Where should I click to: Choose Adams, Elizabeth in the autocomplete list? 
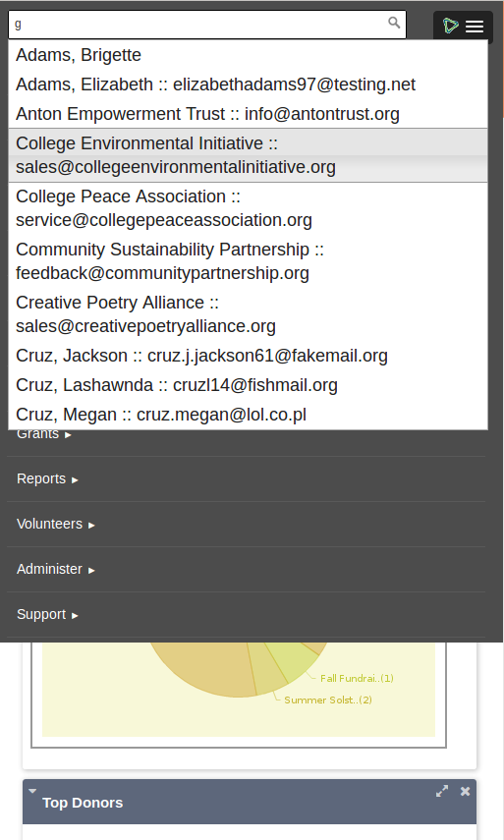248,84
